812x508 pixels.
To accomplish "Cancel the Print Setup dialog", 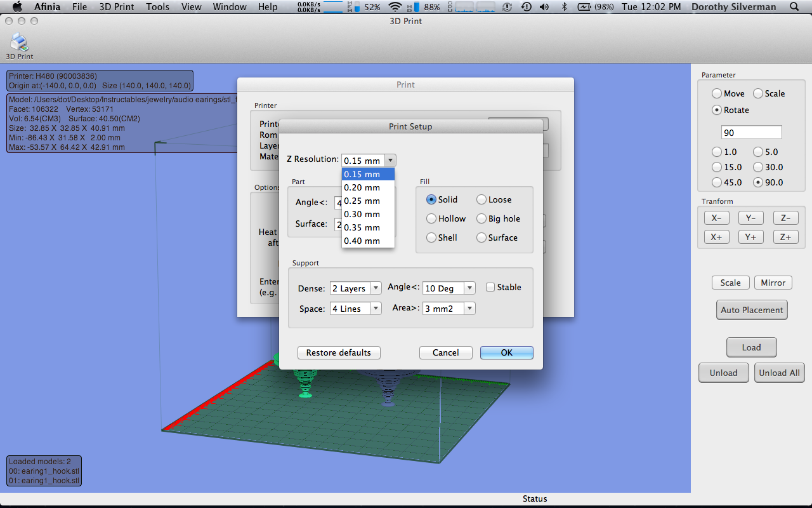I will (446, 352).
